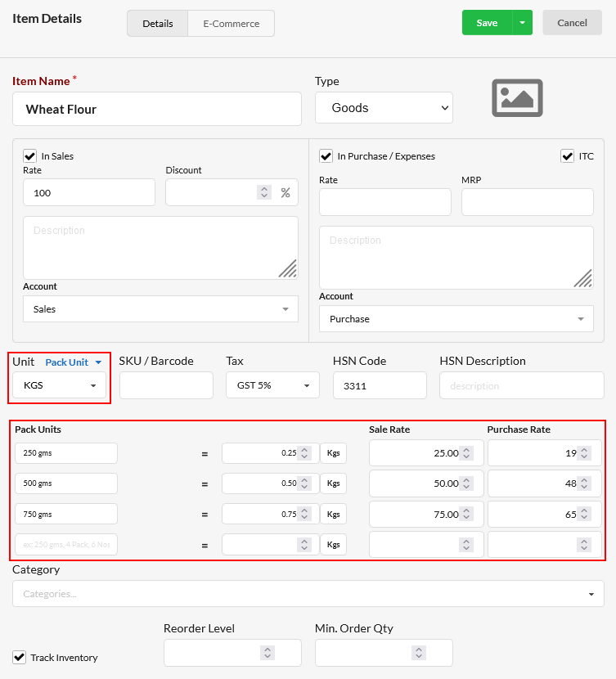This screenshot has width=616, height=679.
Task: Open the Type dropdown showing Goods
Action: pos(384,108)
